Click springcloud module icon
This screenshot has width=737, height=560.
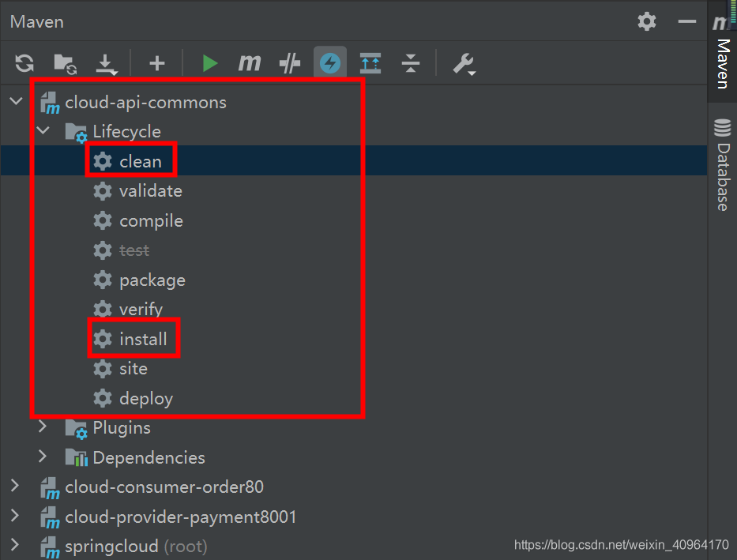[50, 547]
